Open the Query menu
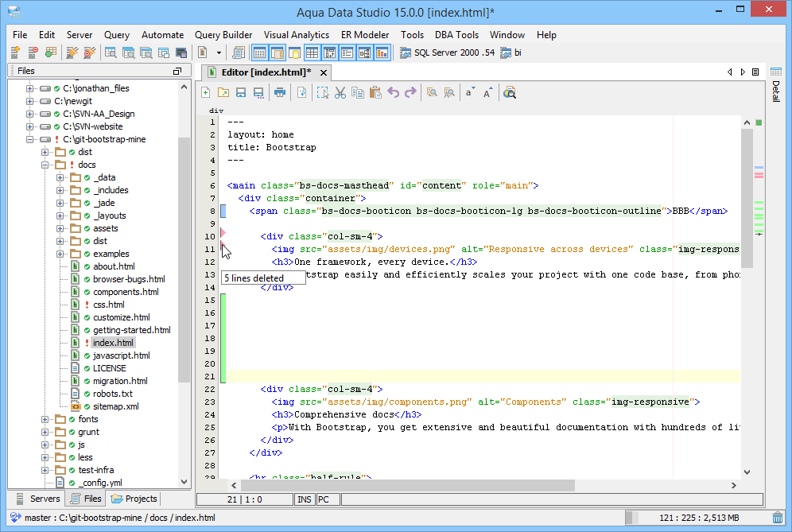Viewport: 792px width, 532px height. [117, 35]
